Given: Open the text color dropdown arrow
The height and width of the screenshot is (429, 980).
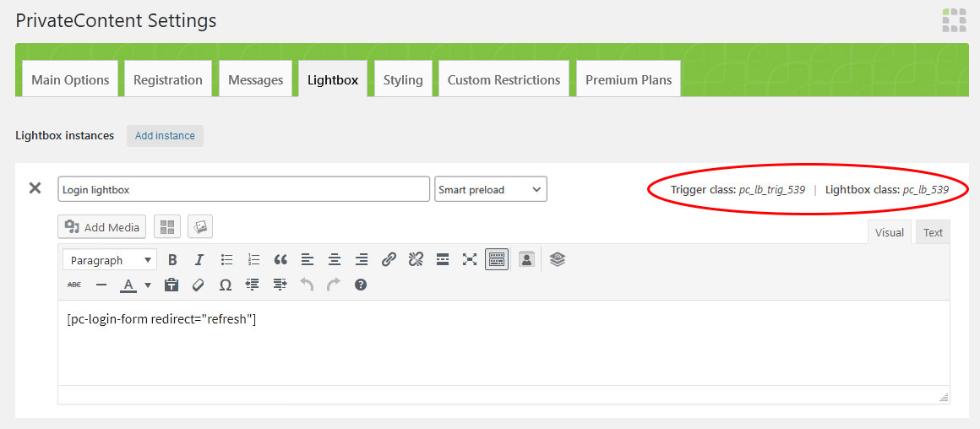Looking at the screenshot, I should [148, 285].
